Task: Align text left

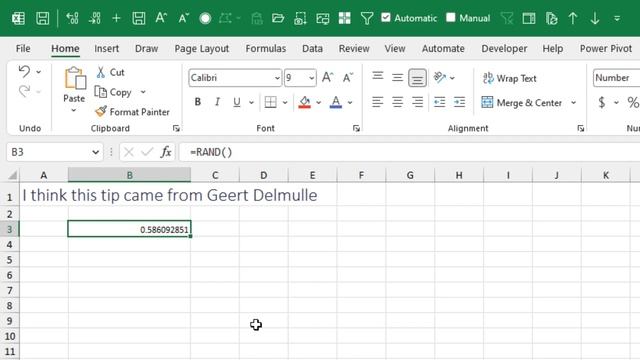Action: pyautogui.click(x=378, y=102)
